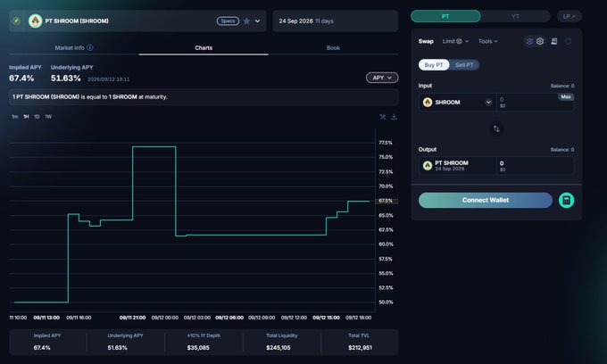This screenshot has width=607, height=364.
Task: Click the green leaf icon beside PT SHROOM
Action: (16, 21)
